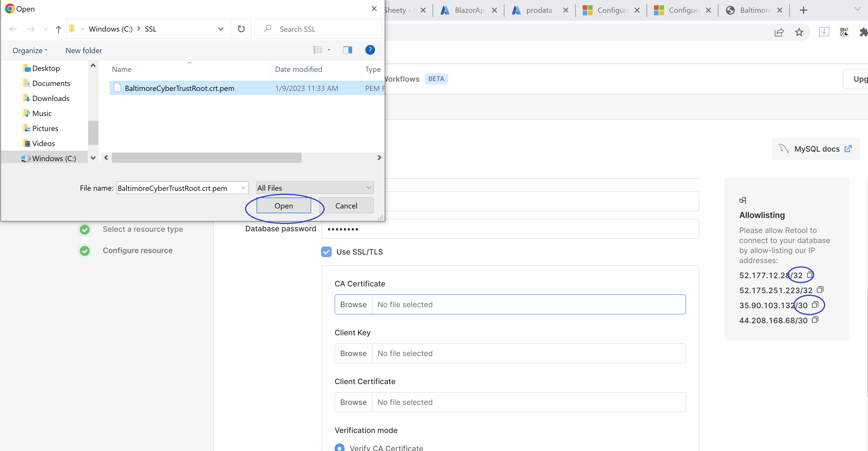Navigate up one folder level

58,29
